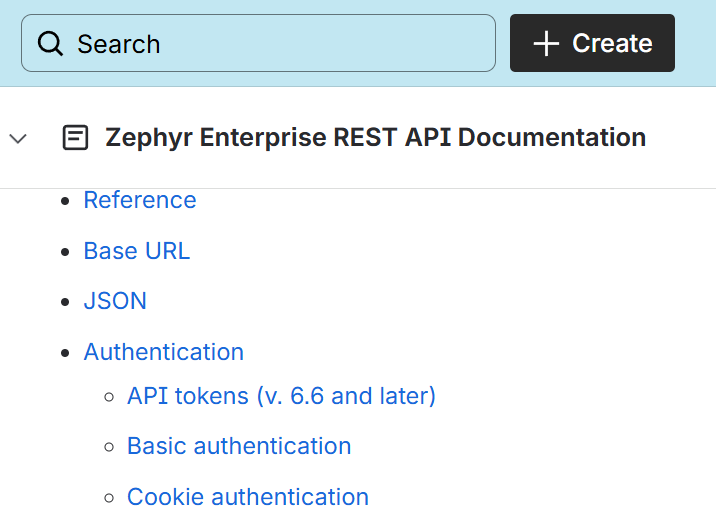Open Zephyr Enterprise REST API Documentation title
716x506 pixels.
pos(375,138)
